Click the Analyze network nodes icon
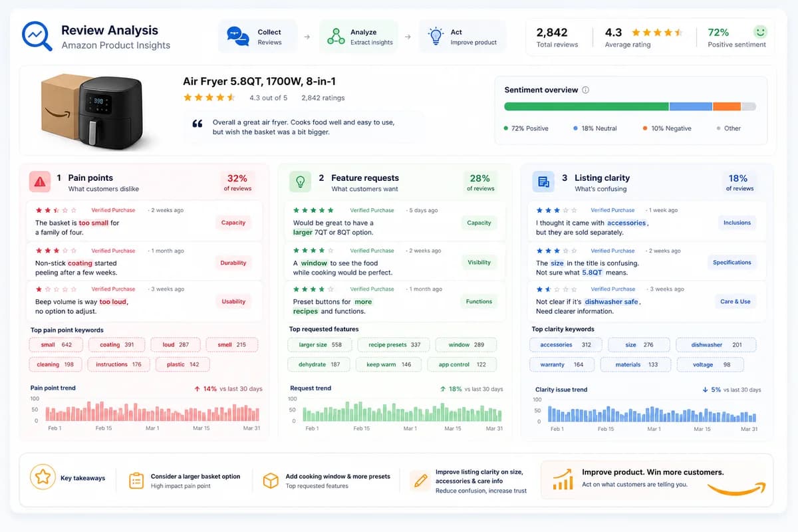798x532 pixels. pyautogui.click(x=336, y=37)
